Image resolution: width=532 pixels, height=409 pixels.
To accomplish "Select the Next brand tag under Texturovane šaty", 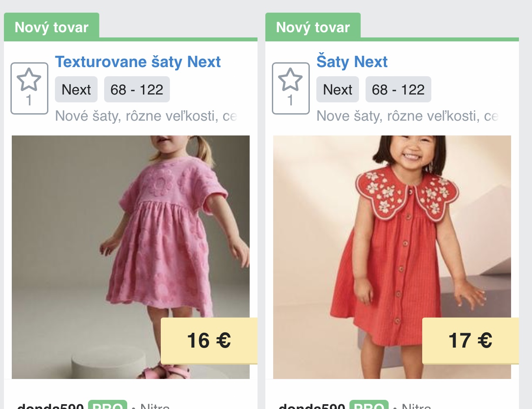I will 76,90.
